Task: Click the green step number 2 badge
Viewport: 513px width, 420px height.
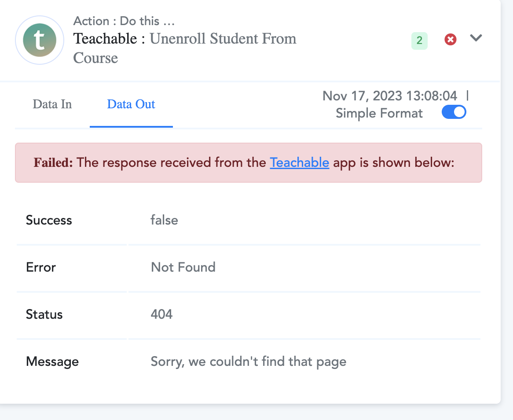Action: pyautogui.click(x=419, y=41)
